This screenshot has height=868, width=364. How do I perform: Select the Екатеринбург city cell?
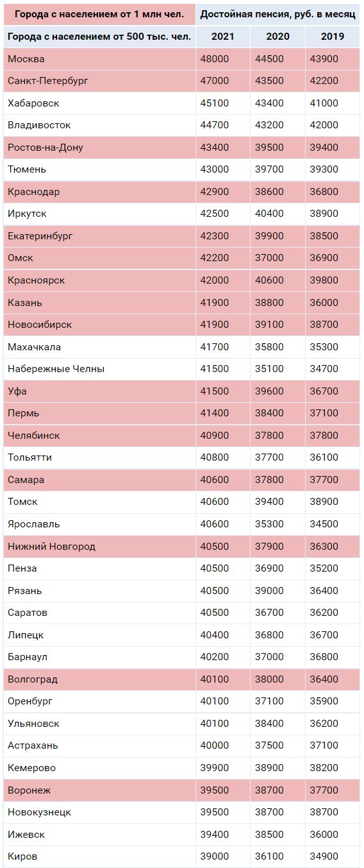click(99, 236)
